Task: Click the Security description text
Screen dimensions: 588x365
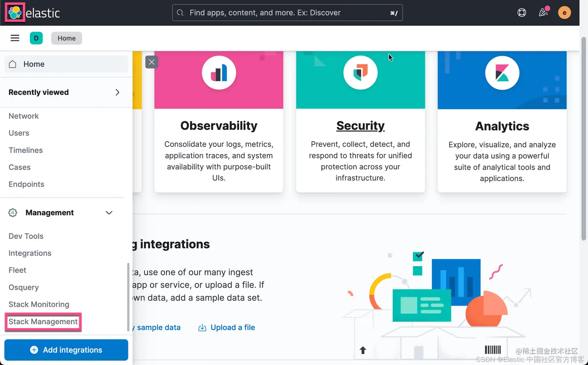Action: tap(360, 161)
